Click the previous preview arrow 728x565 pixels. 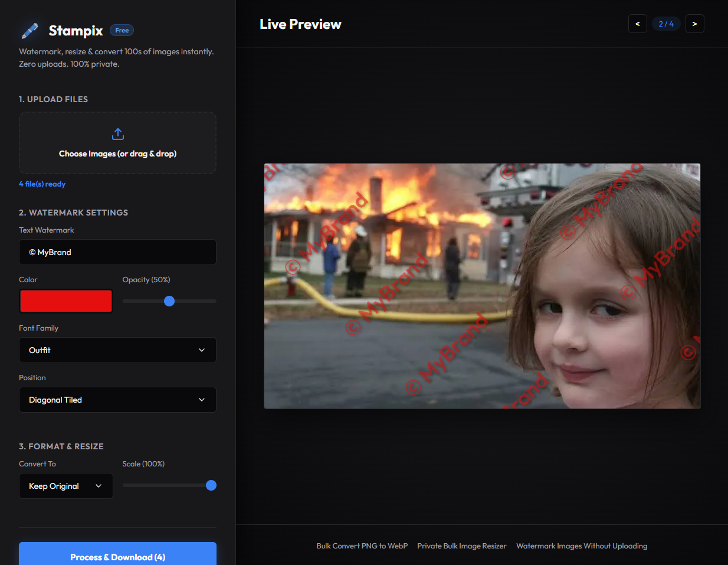(637, 24)
